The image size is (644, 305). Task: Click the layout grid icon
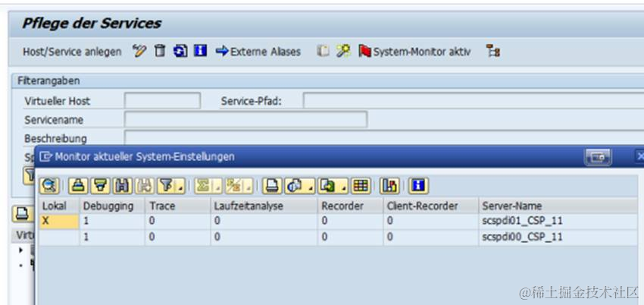coord(361,186)
